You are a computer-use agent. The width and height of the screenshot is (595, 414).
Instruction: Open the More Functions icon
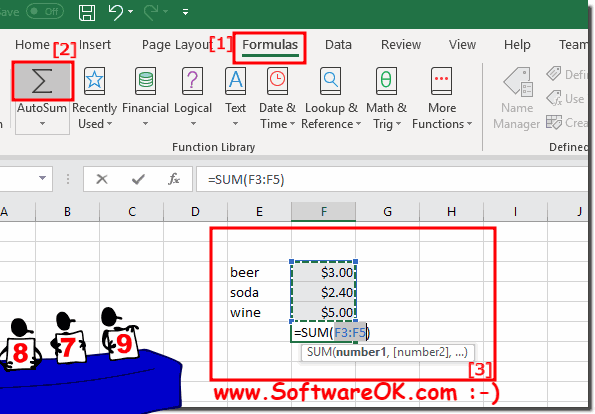tap(442, 81)
